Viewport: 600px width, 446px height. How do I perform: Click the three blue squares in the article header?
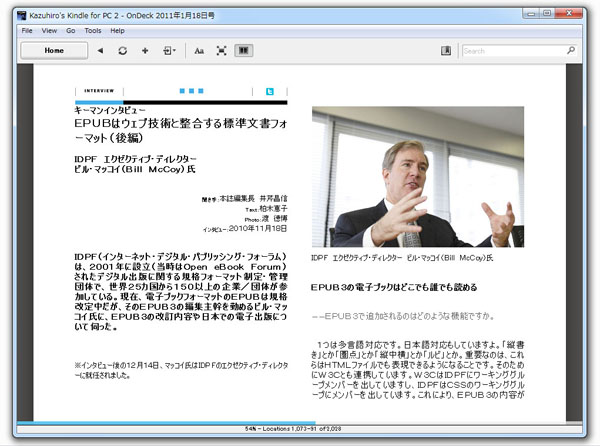click(x=191, y=91)
